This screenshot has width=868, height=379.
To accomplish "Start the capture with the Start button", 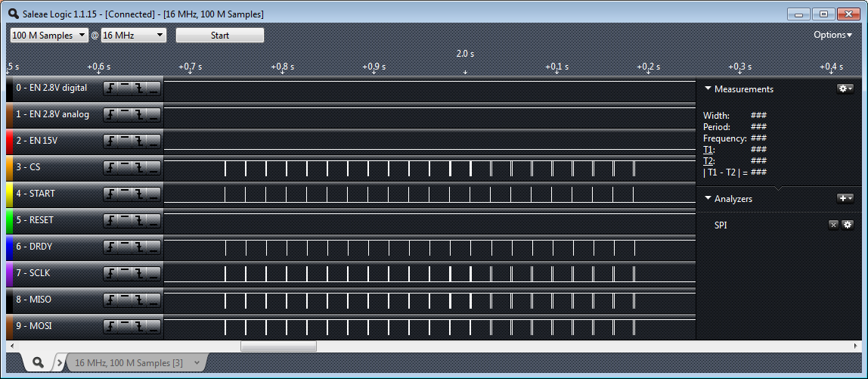I will coord(220,36).
